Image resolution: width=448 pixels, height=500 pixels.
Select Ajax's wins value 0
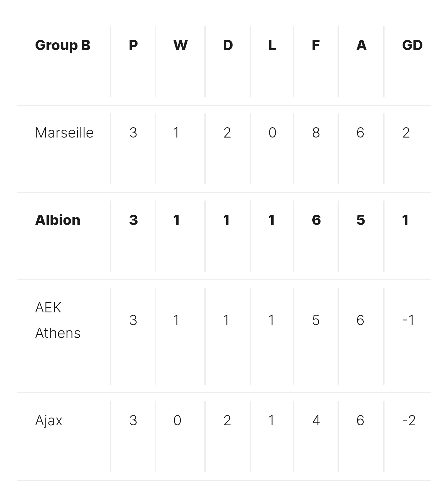tap(177, 421)
